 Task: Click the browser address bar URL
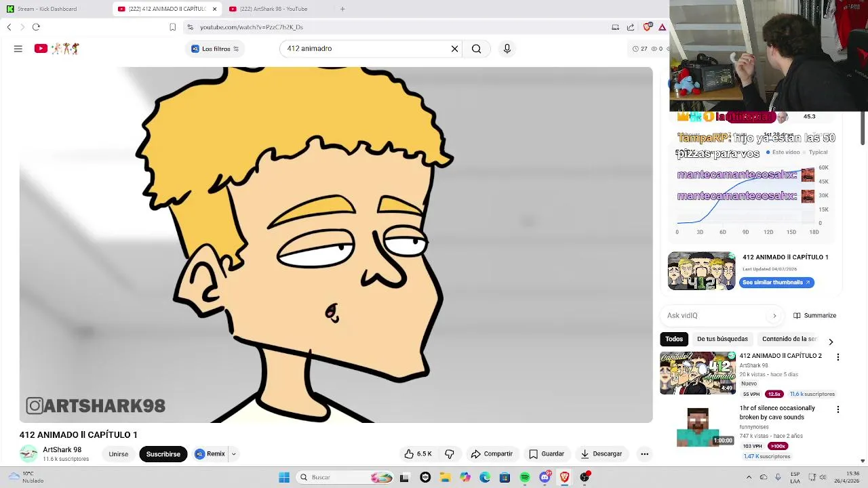tap(251, 27)
